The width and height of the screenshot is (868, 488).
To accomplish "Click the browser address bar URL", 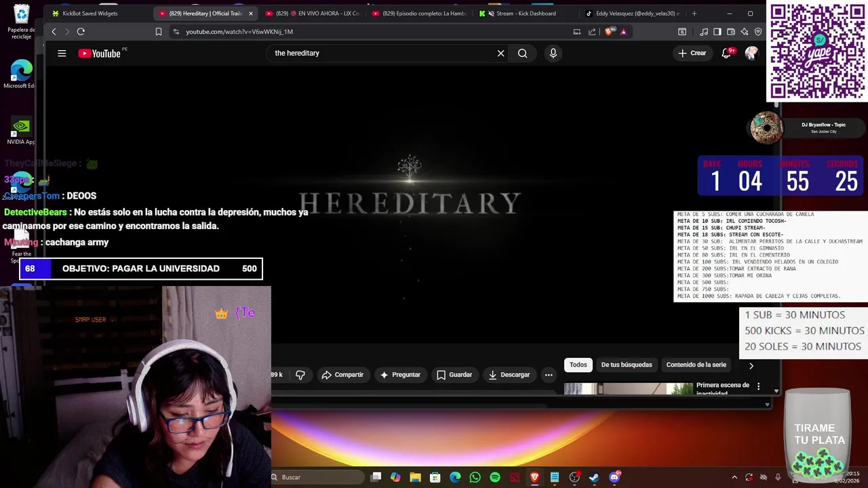I will [239, 31].
